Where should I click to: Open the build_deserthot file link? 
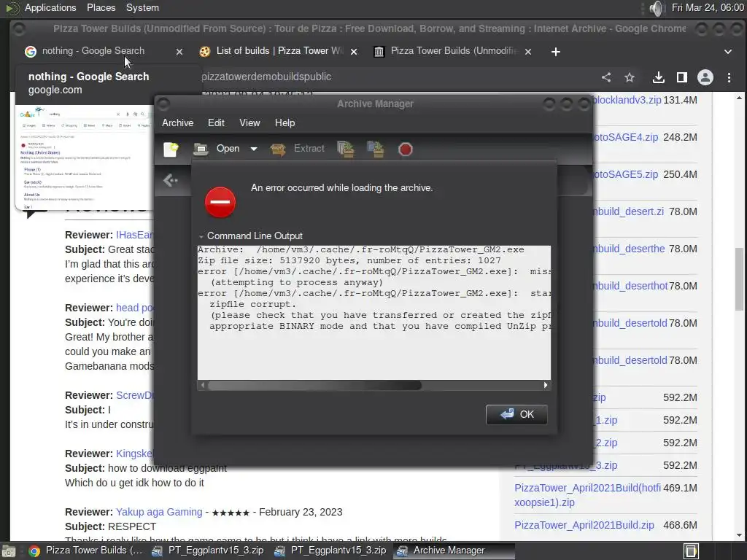[x=630, y=286]
